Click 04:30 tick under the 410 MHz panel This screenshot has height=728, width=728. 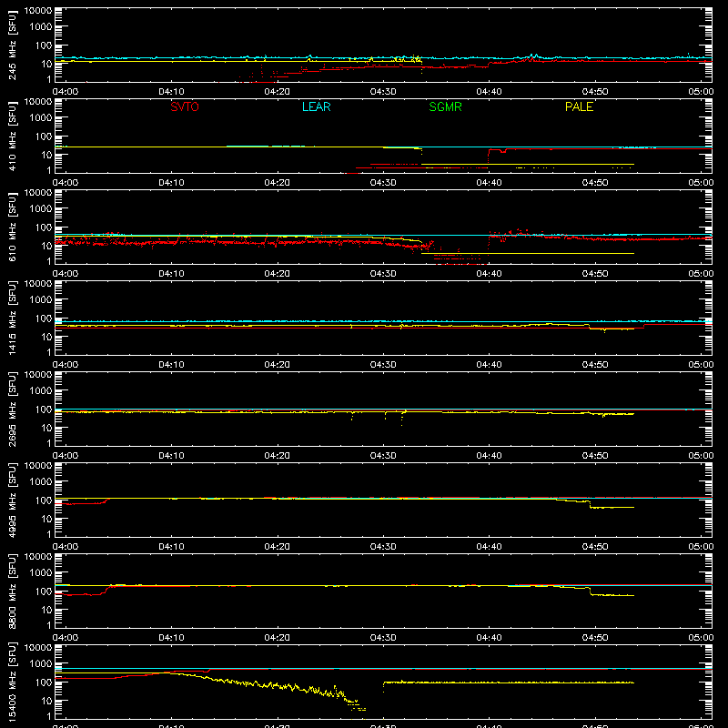pyautogui.click(x=383, y=183)
